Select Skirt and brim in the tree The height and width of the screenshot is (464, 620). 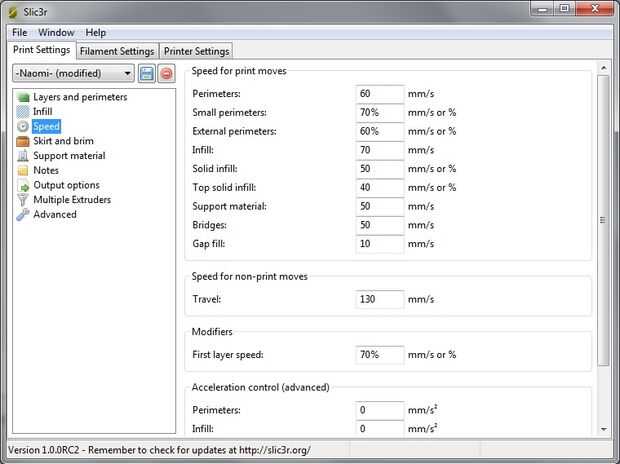[x=63, y=141]
